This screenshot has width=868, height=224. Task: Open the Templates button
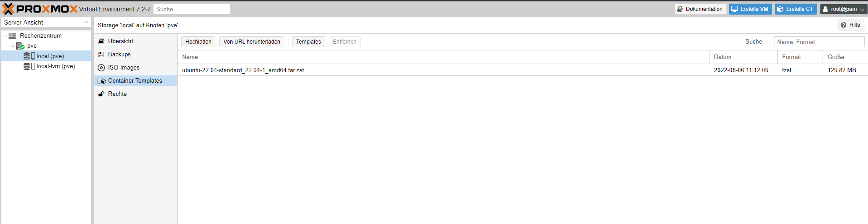point(308,42)
